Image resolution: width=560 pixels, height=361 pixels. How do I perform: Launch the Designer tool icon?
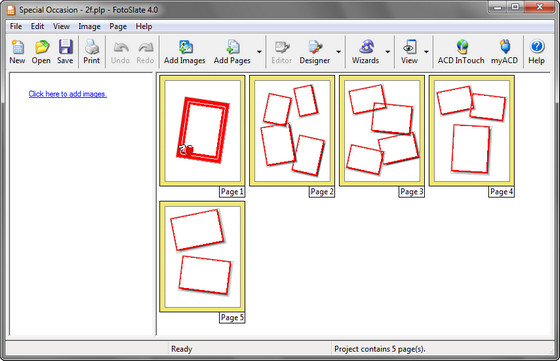315,47
